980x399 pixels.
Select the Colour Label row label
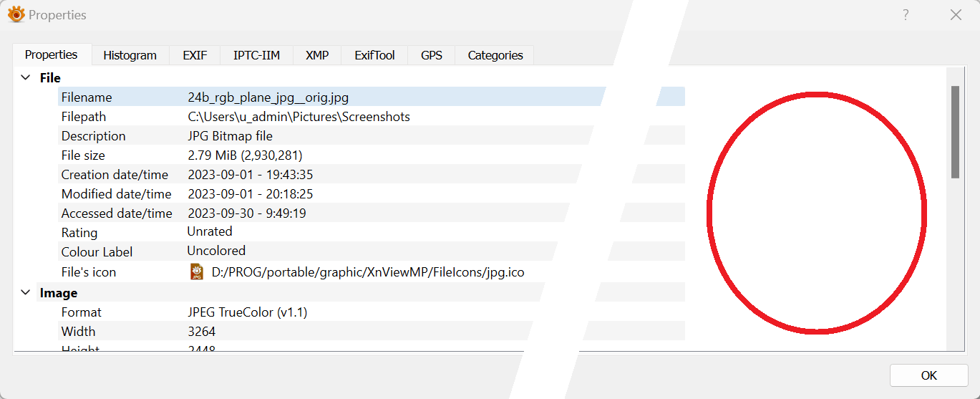97,252
